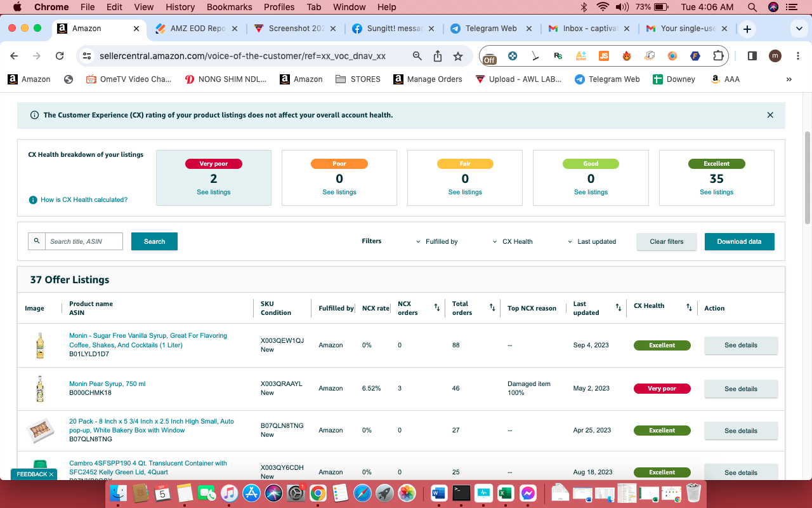Screen dimensions: 812x508
Task: Open a new tab with the plus button
Action: pyautogui.click(x=747, y=29)
